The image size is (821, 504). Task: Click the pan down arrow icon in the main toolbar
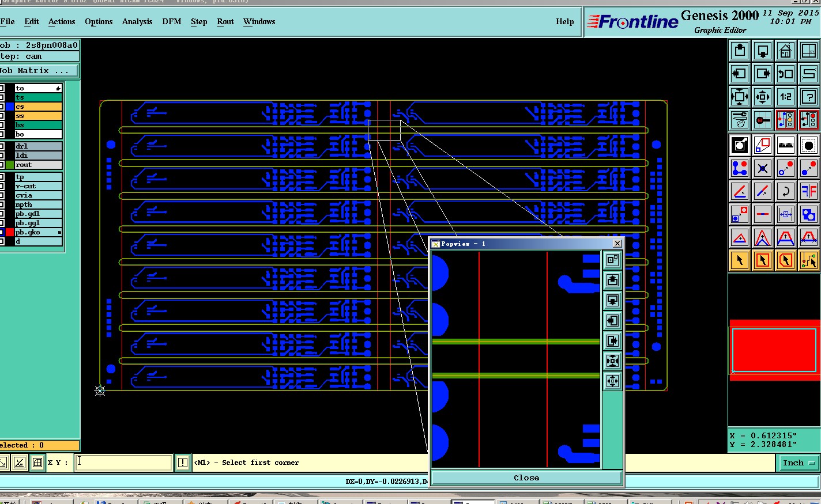point(763,51)
